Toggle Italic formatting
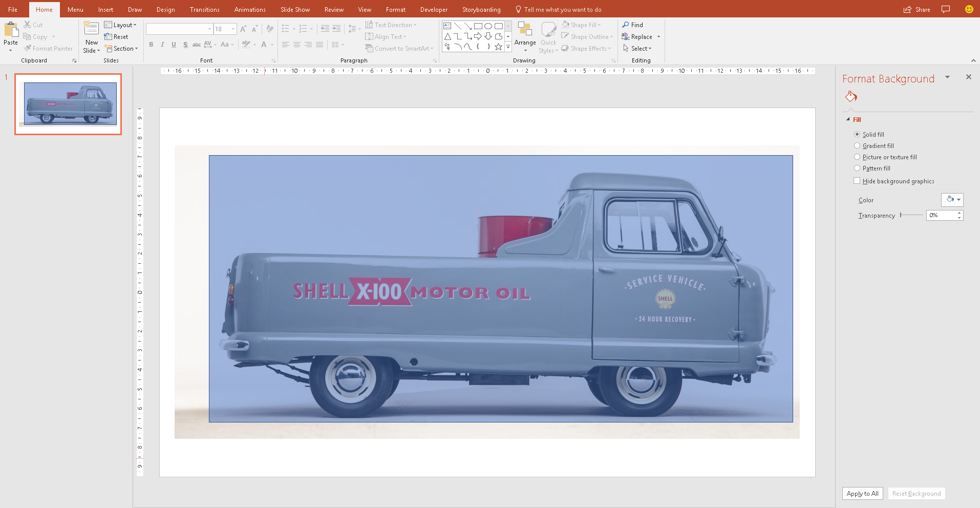Image resolution: width=980 pixels, height=508 pixels. click(162, 45)
